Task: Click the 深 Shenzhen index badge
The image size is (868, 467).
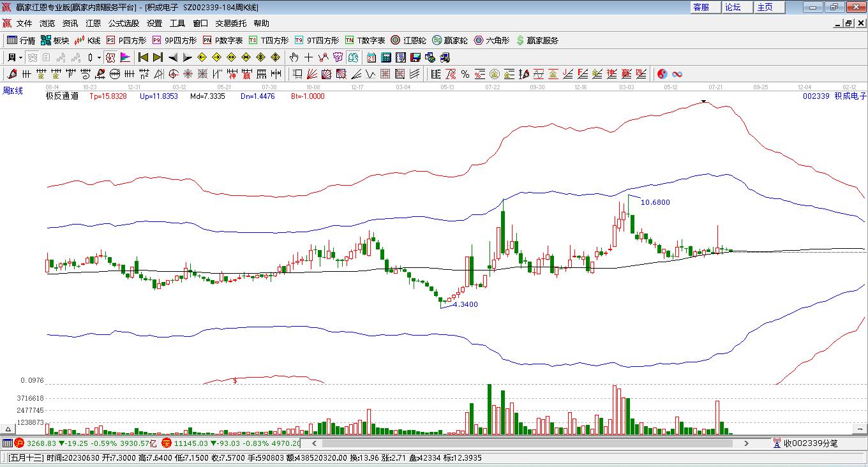Action: point(166,443)
